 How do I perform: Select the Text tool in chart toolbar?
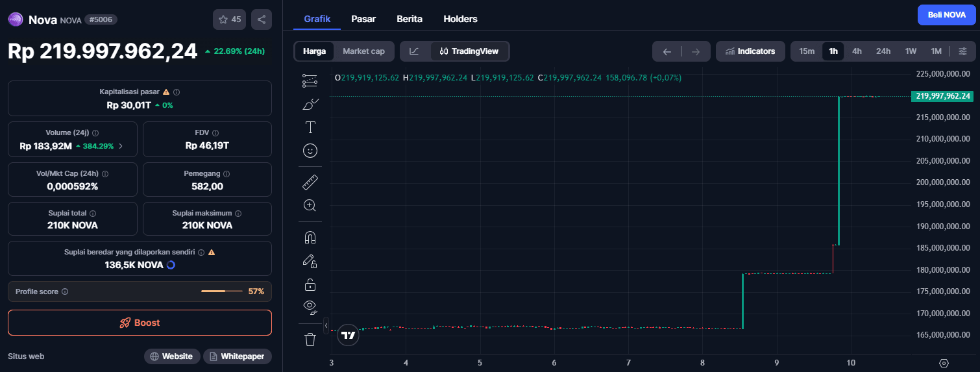pos(310,127)
